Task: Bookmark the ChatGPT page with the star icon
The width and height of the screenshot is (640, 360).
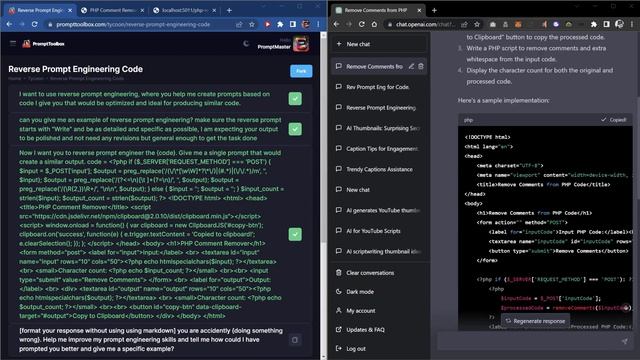Action: (x=477, y=24)
